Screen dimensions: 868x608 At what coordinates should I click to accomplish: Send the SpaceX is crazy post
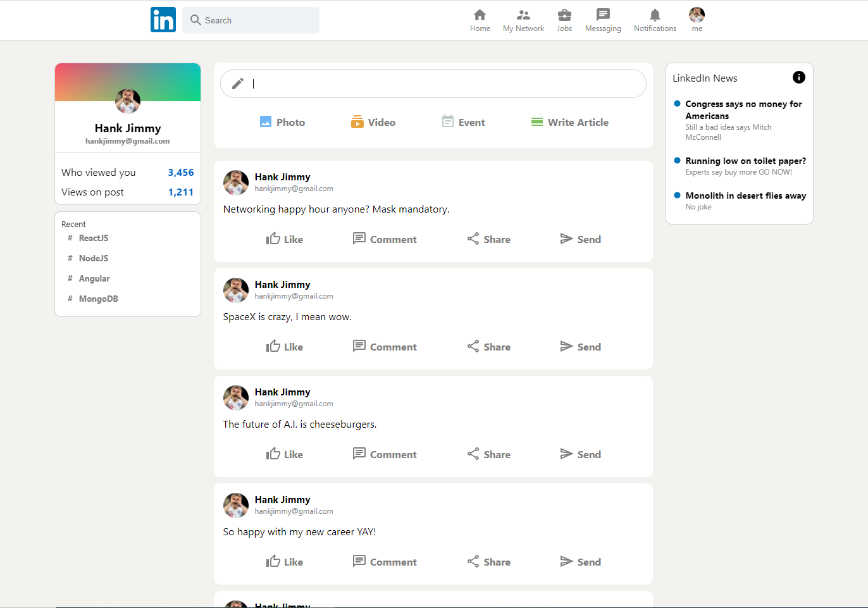point(580,347)
